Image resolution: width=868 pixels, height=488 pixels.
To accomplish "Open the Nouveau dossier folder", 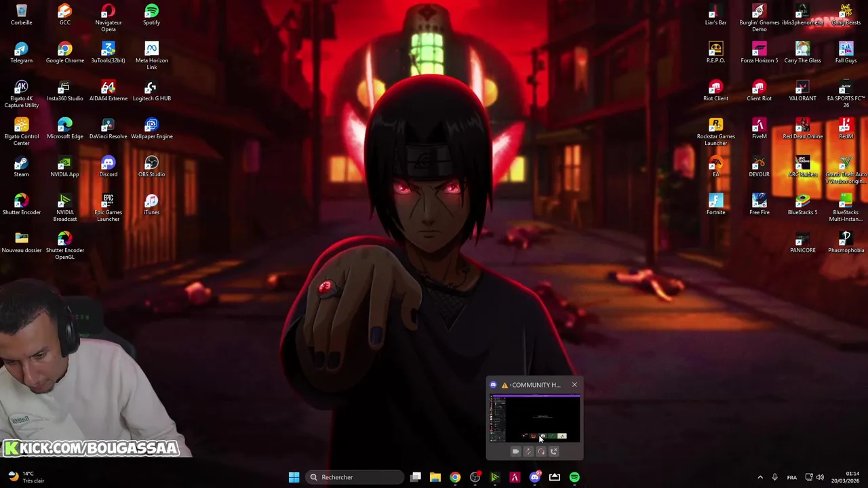I will 21,243.
